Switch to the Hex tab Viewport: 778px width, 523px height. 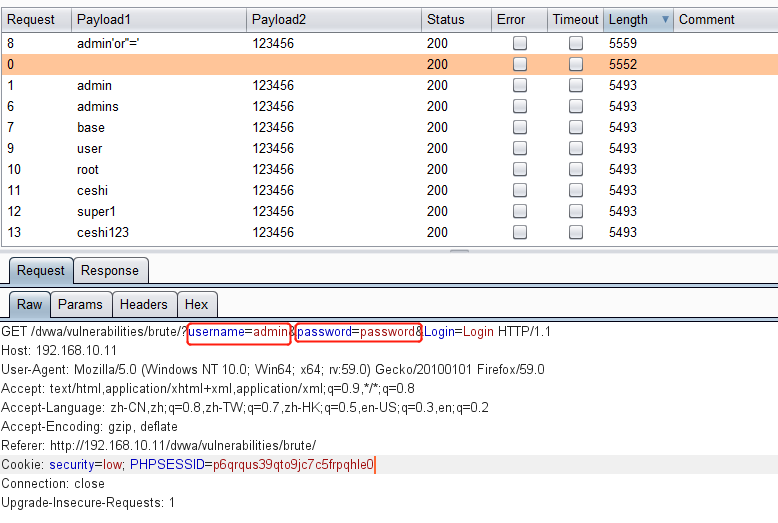[x=196, y=304]
